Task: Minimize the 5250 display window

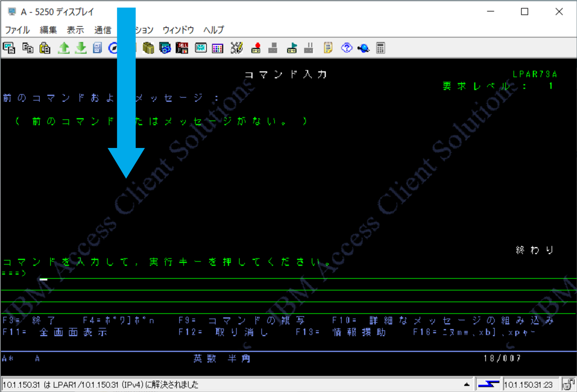Action: point(490,12)
